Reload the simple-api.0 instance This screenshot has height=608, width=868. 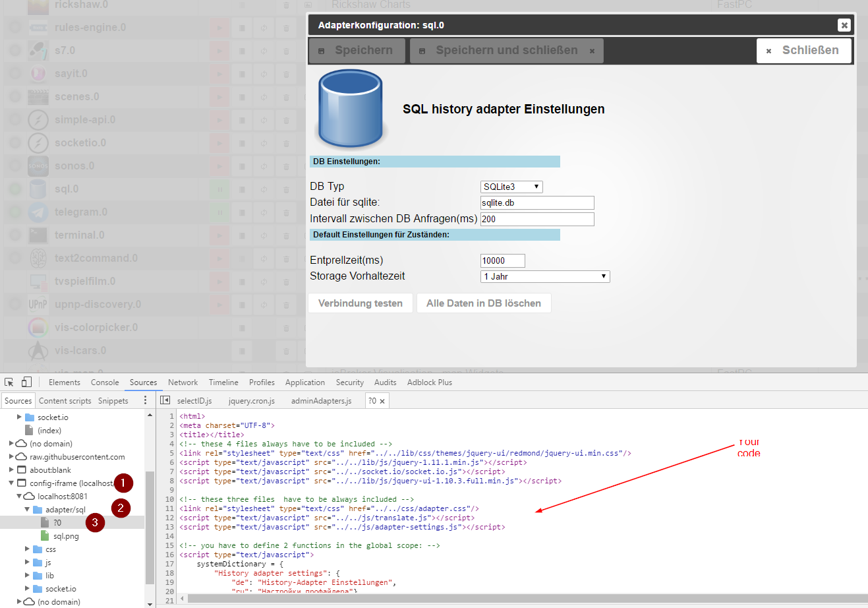264,120
